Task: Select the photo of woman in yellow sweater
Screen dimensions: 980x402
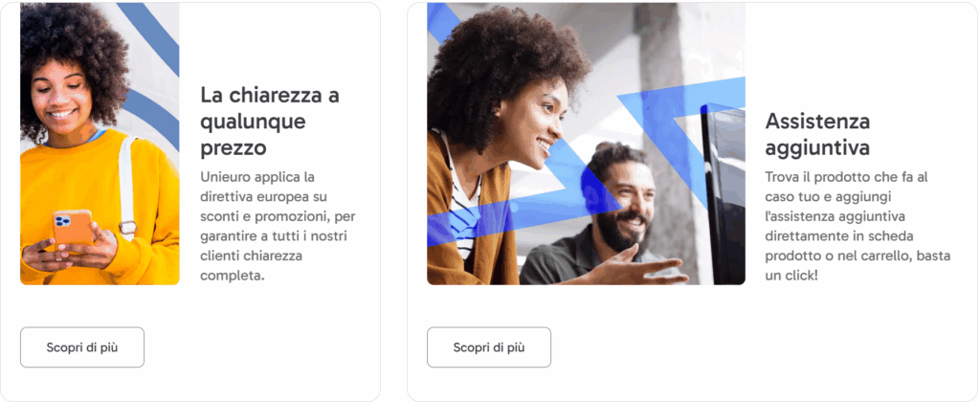Action: point(100,144)
